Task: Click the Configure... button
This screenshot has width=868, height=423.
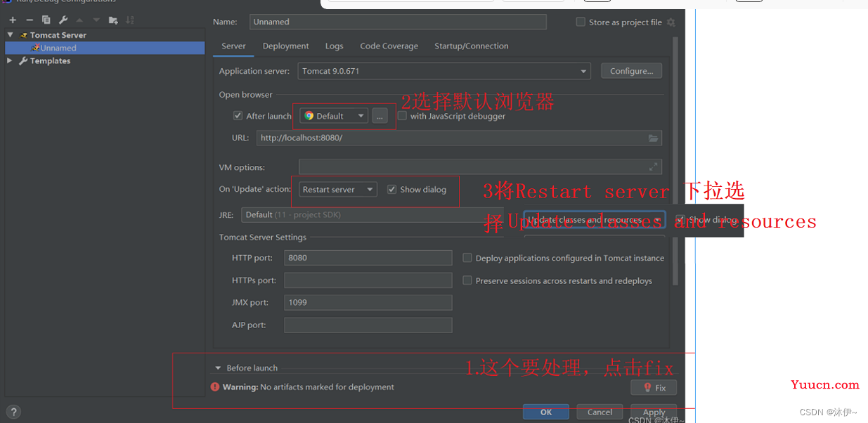Action: point(631,71)
